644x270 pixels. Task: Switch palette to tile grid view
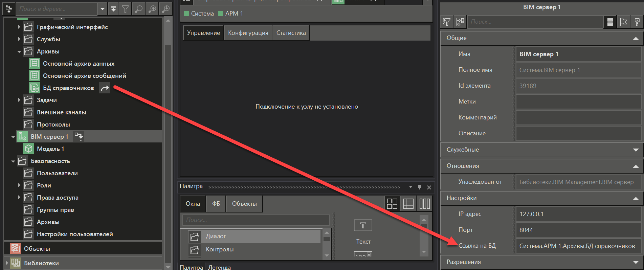[x=392, y=204]
